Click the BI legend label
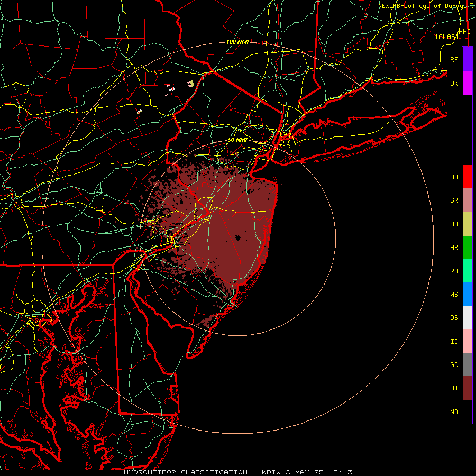The height and width of the screenshot is (476, 476). [454, 388]
